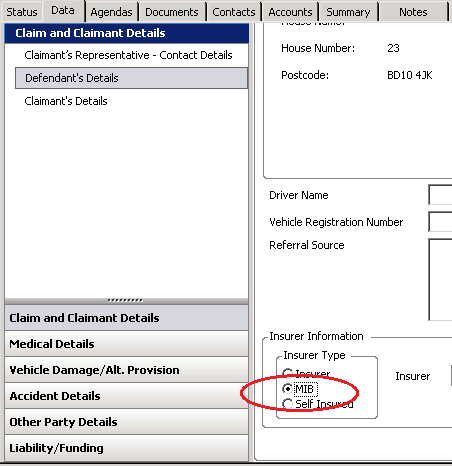Open the Documents tab
Image resolution: width=452 pixels, height=466 pixels.
[x=172, y=12]
